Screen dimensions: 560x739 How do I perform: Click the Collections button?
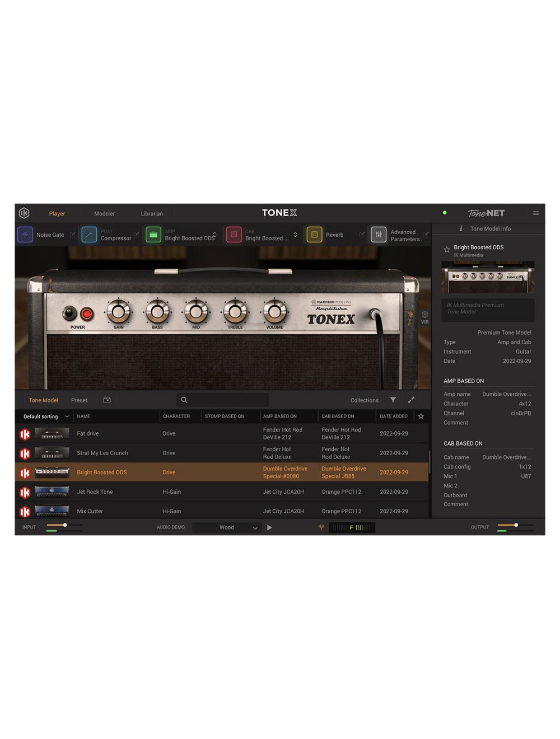[364, 400]
